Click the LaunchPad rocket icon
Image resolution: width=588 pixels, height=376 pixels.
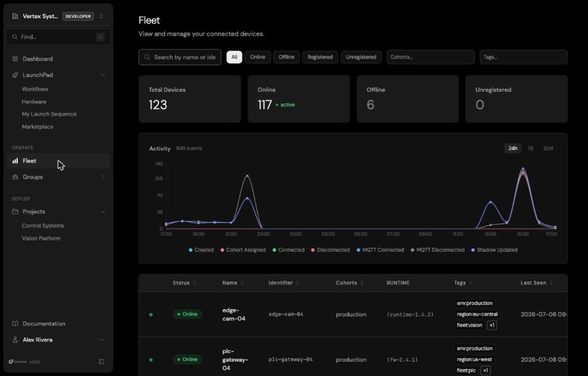[15, 75]
